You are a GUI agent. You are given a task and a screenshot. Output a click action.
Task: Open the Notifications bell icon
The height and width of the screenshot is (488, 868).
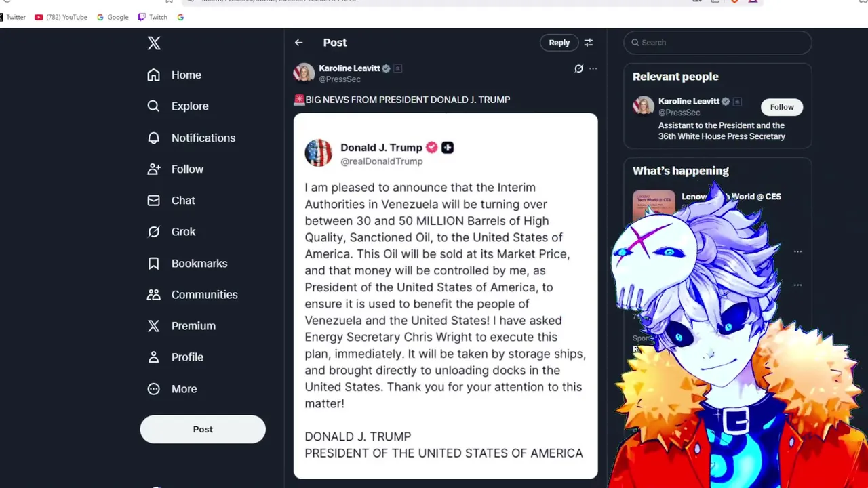154,138
